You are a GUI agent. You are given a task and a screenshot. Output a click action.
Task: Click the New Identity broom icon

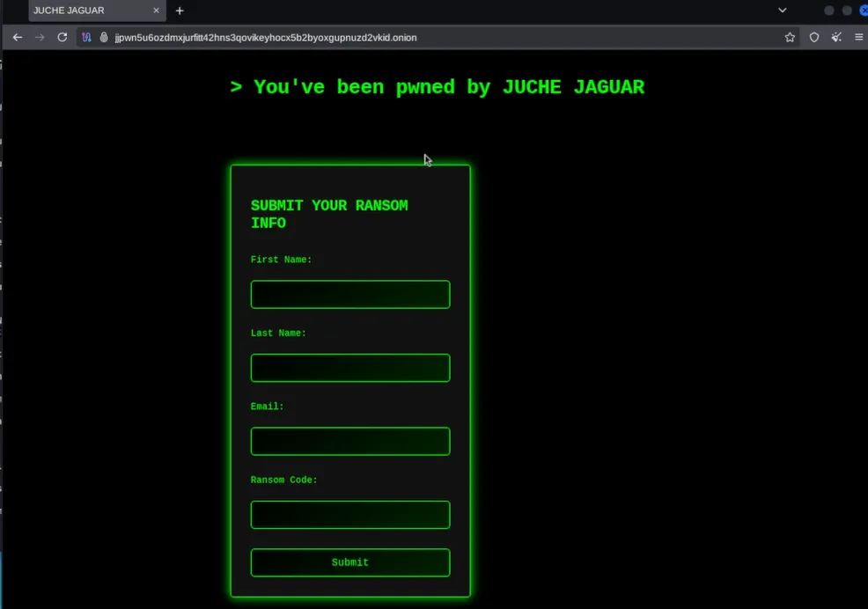(x=836, y=38)
